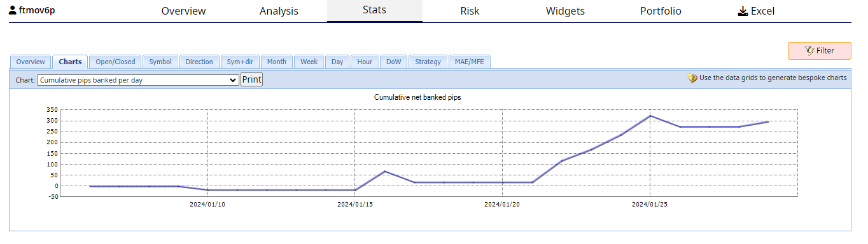Click the Excel download icon
Viewport: 868px width, 244px height.
pos(743,11)
